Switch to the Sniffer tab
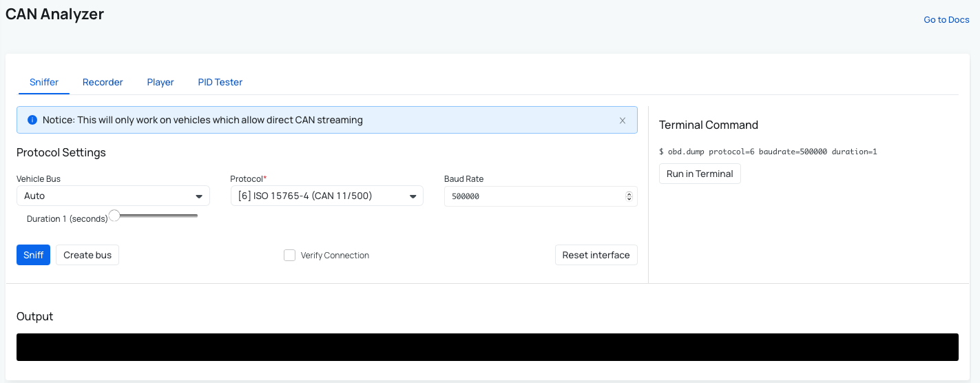This screenshot has height=383, width=980. point(44,82)
